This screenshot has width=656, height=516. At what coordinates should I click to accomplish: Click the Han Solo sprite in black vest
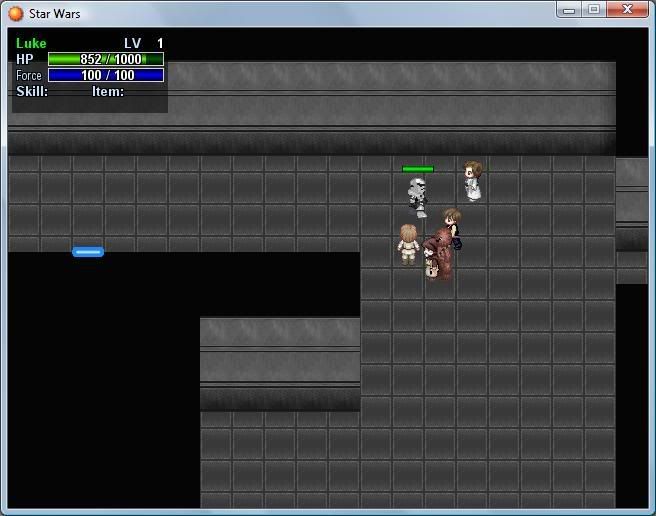[454, 228]
